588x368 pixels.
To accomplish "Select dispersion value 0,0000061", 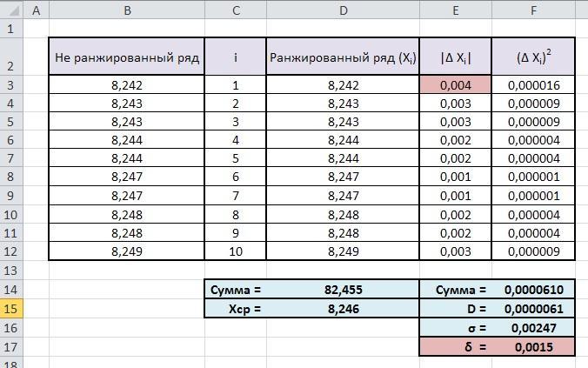I will pyautogui.click(x=533, y=309).
